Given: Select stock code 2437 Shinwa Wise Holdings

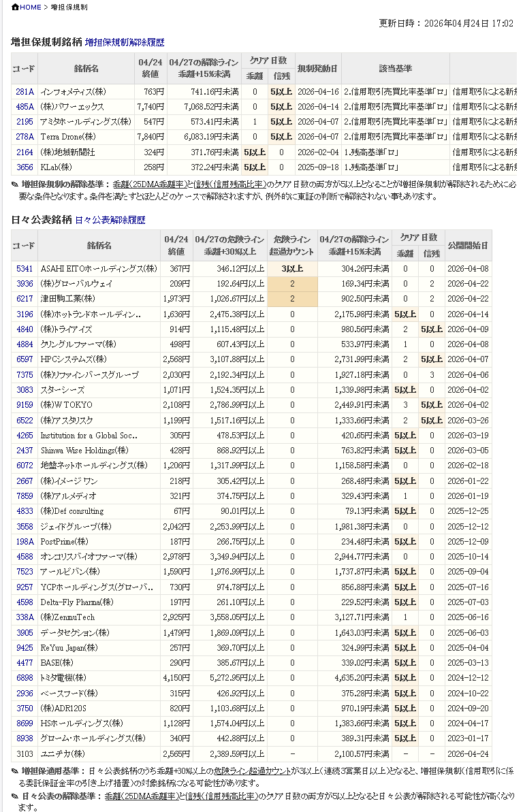Looking at the screenshot, I should tap(25, 451).
